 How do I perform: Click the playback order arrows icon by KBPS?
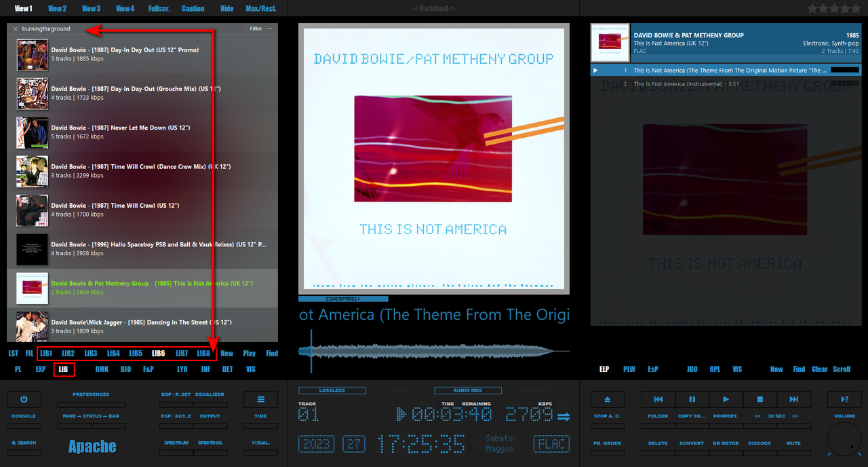[x=564, y=417]
